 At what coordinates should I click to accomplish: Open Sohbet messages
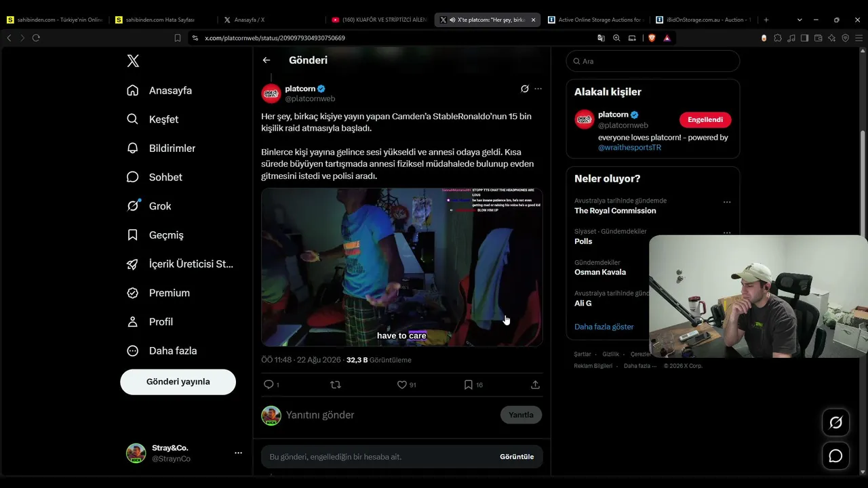[155, 177]
